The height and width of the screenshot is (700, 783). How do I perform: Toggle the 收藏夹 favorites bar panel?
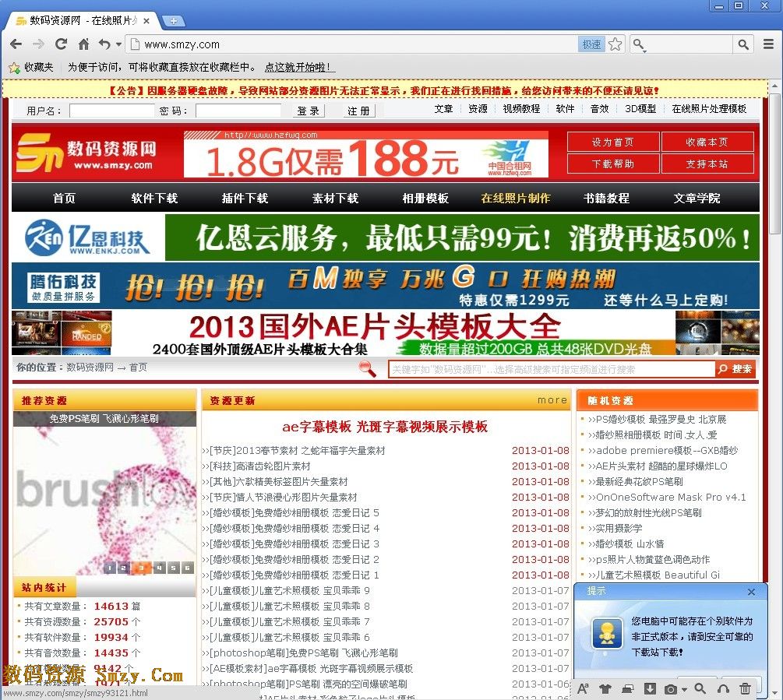coord(35,67)
